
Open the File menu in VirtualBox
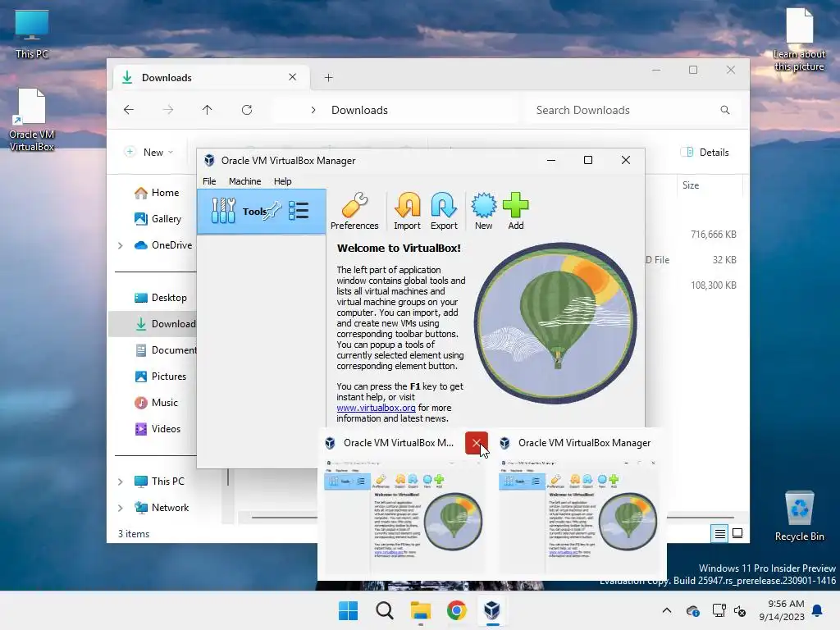pos(209,181)
